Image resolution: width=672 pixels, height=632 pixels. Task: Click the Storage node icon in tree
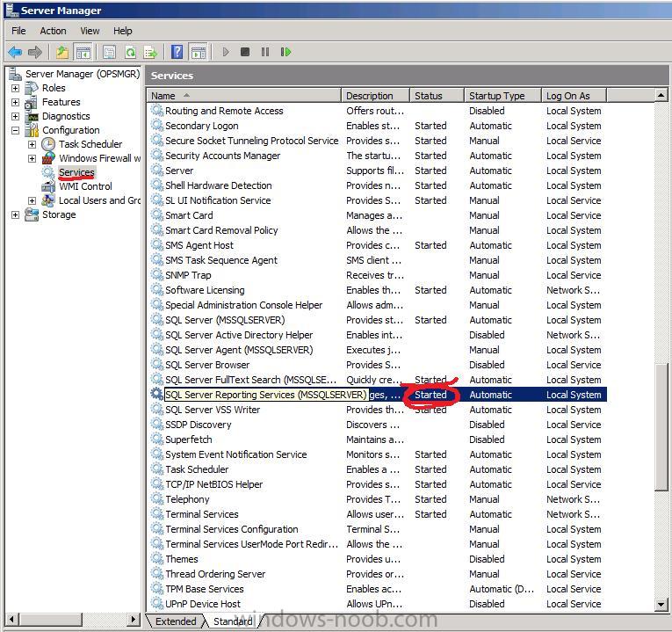click(x=32, y=214)
